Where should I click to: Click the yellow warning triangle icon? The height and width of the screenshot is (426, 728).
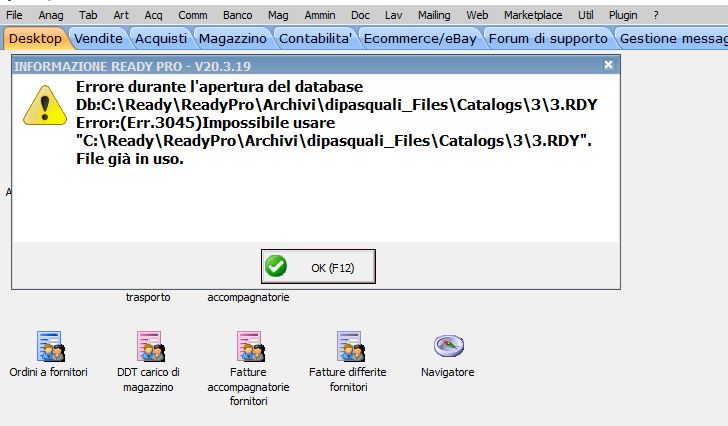(x=45, y=105)
